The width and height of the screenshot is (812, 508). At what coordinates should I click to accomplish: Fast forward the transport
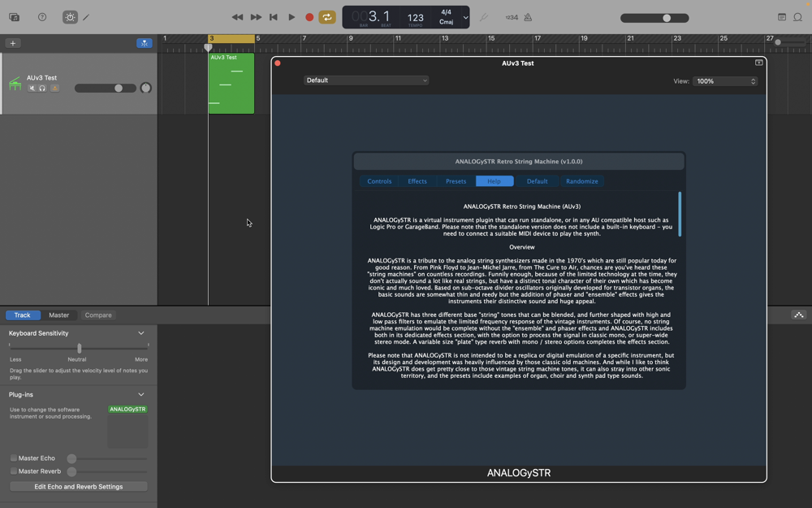point(256,17)
